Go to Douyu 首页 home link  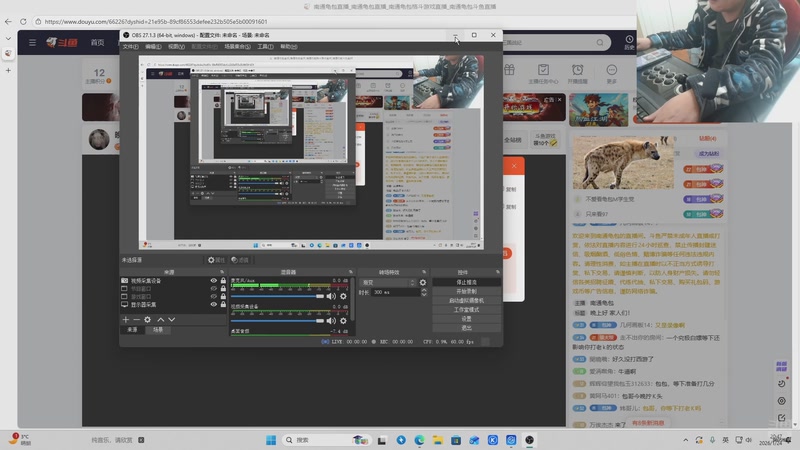coord(97,42)
